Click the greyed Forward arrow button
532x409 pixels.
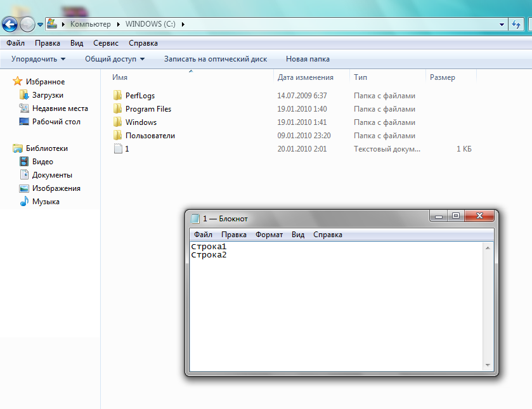click(27, 25)
